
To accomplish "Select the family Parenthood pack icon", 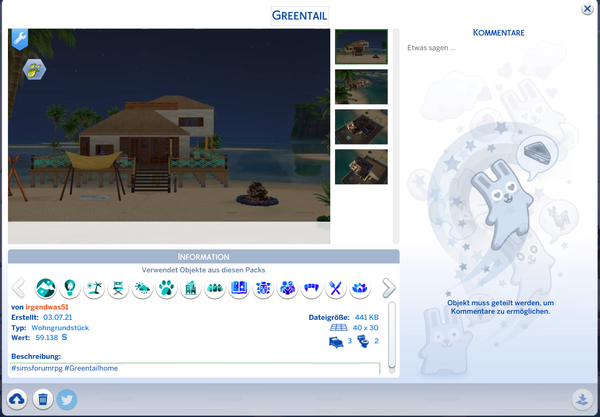I will pyautogui.click(x=287, y=288).
